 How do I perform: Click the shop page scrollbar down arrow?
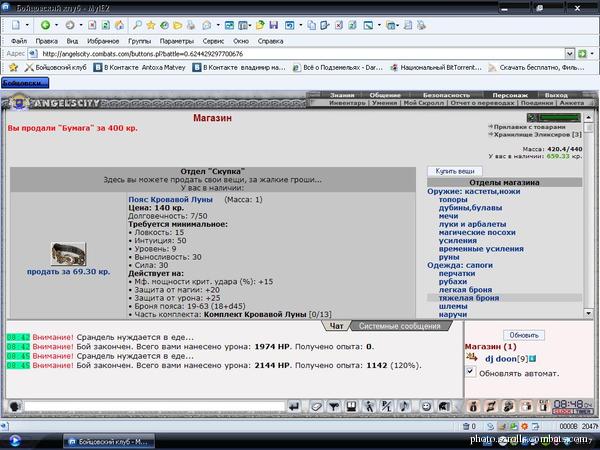click(x=589, y=313)
